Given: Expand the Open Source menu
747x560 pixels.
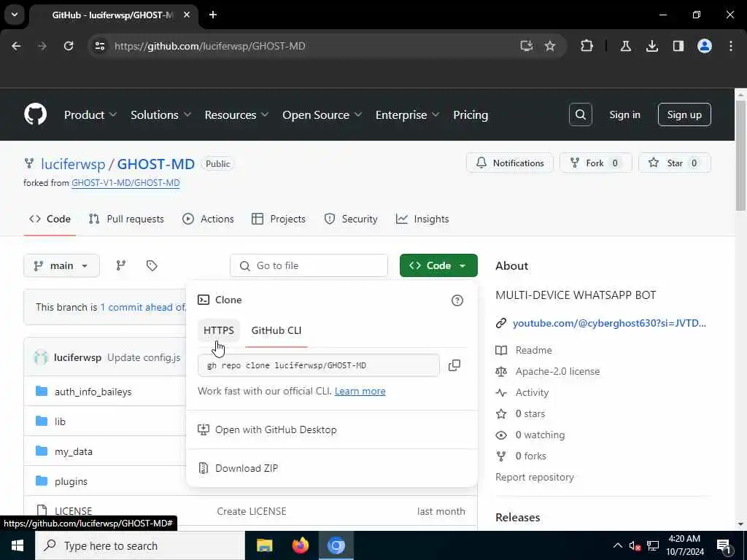Looking at the screenshot, I should (322, 114).
